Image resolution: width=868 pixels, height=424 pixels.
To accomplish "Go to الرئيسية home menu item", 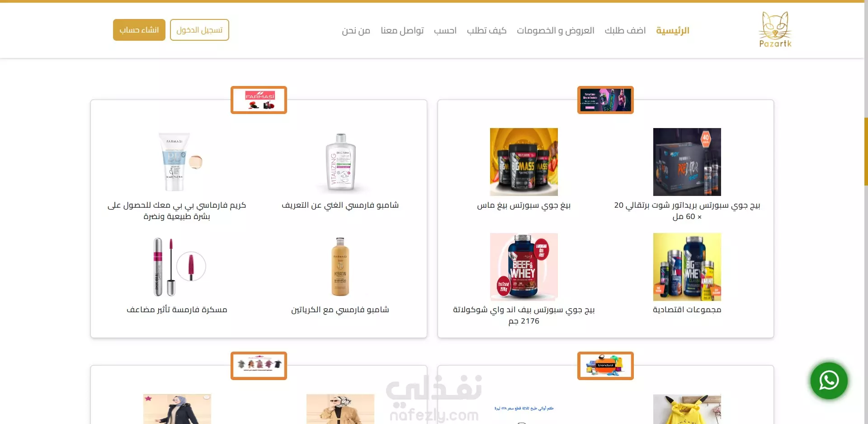I will tap(673, 30).
